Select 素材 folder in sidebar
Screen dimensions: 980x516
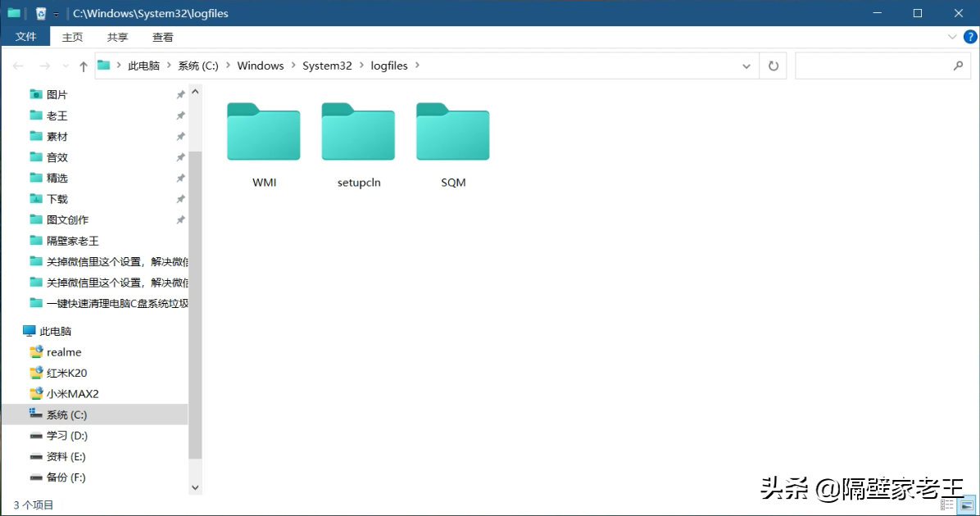coord(57,137)
